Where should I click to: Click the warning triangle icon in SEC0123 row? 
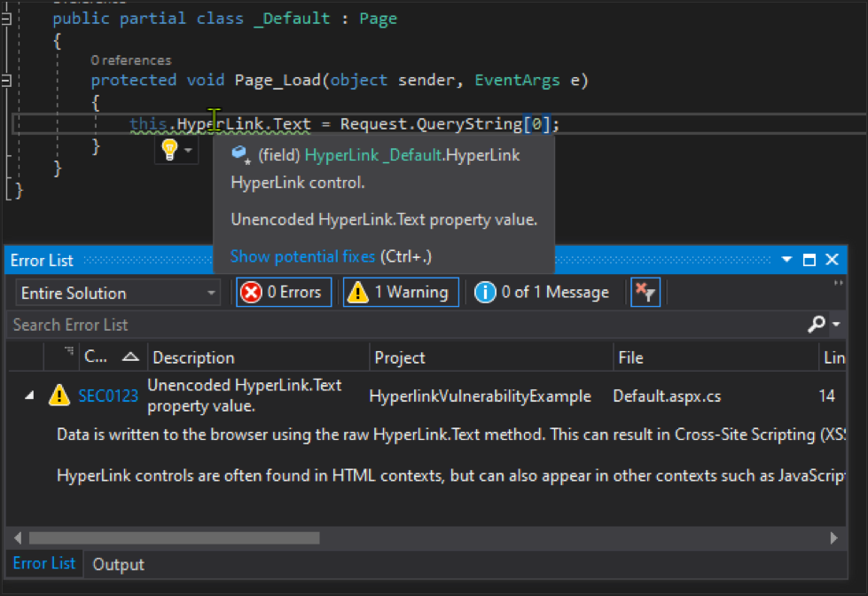tap(59, 396)
